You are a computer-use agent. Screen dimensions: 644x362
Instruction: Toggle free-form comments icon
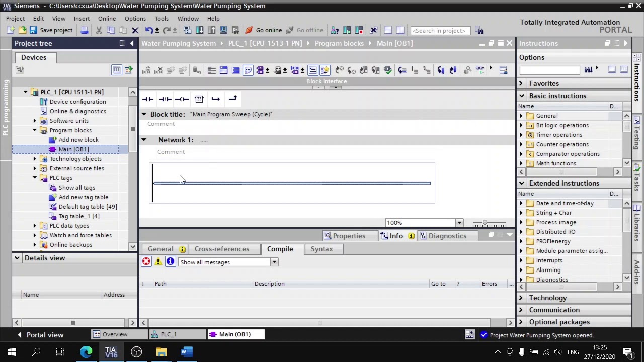(248, 70)
